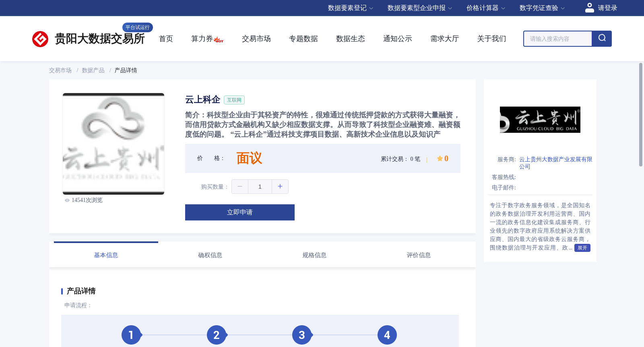Click 数据产品 breadcrumb link
Screen dimensions: 644x347
[x=93, y=71]
